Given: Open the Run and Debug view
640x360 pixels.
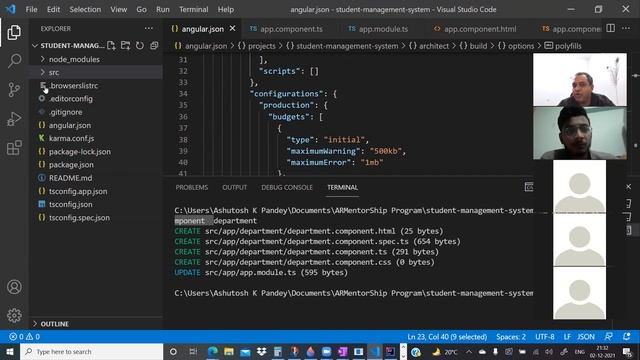Looking at the screenshot, I should click(x=14, y=119).
